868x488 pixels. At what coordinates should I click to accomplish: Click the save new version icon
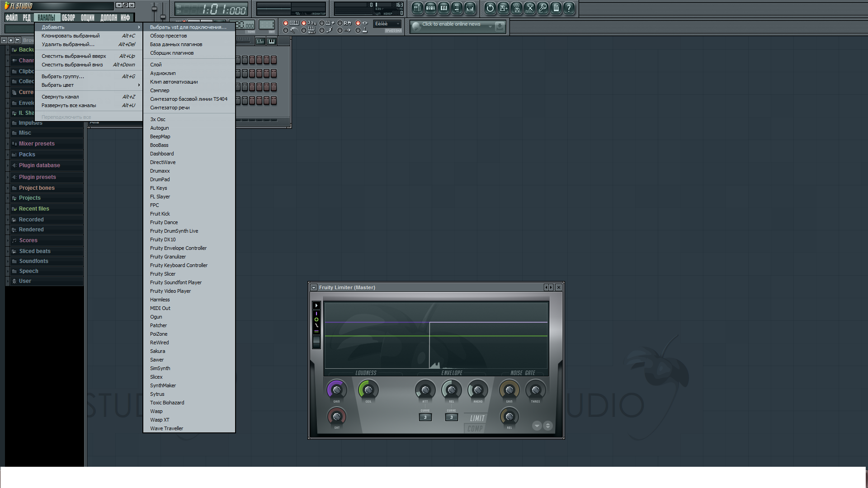pos(503,8)
